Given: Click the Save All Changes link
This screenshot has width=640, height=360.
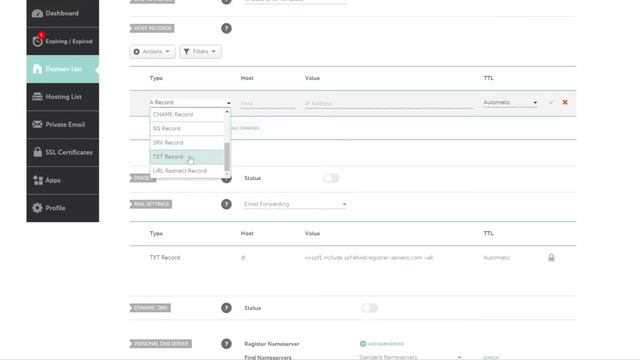Looking at the screenshot, I should (x=245, y=128).
